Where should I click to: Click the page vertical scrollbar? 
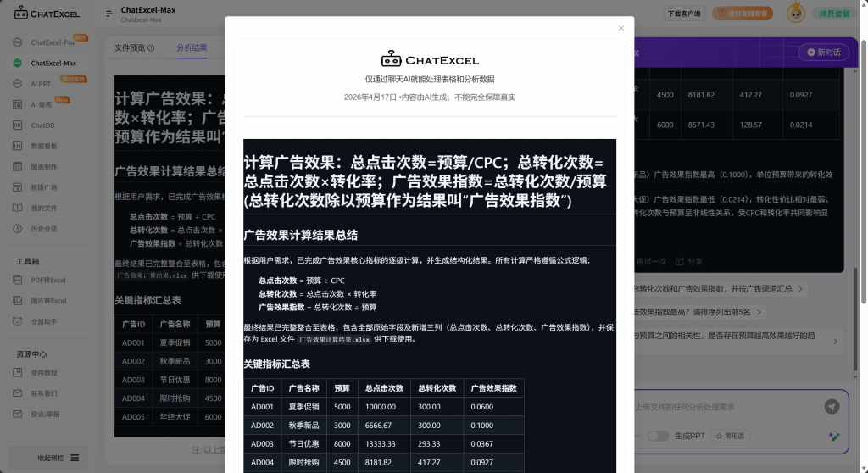tap(864, 172)
